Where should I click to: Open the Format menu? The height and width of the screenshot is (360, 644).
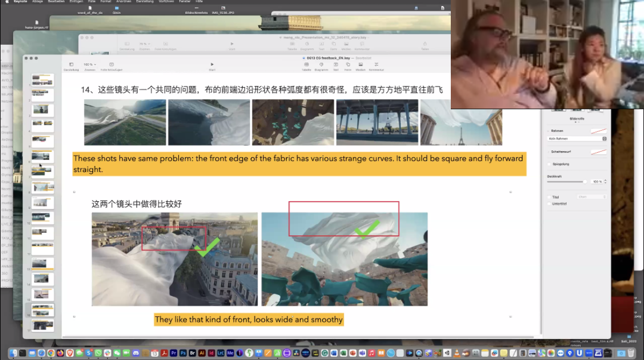(x=106, y=2)
